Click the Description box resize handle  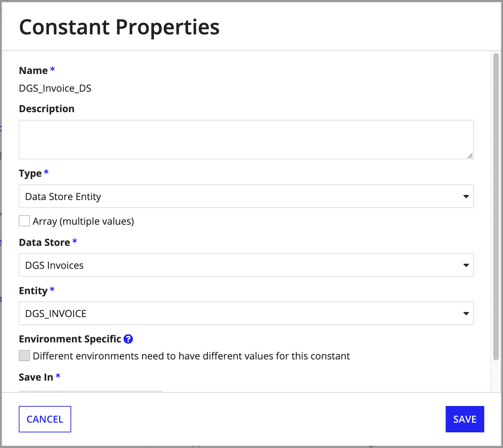[x=470, y=156]
